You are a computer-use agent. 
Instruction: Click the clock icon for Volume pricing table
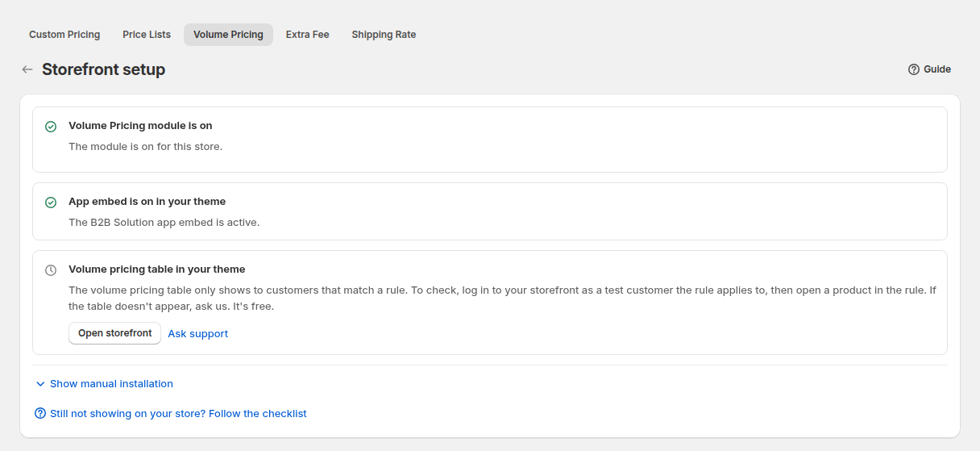(x=51, y=270)
